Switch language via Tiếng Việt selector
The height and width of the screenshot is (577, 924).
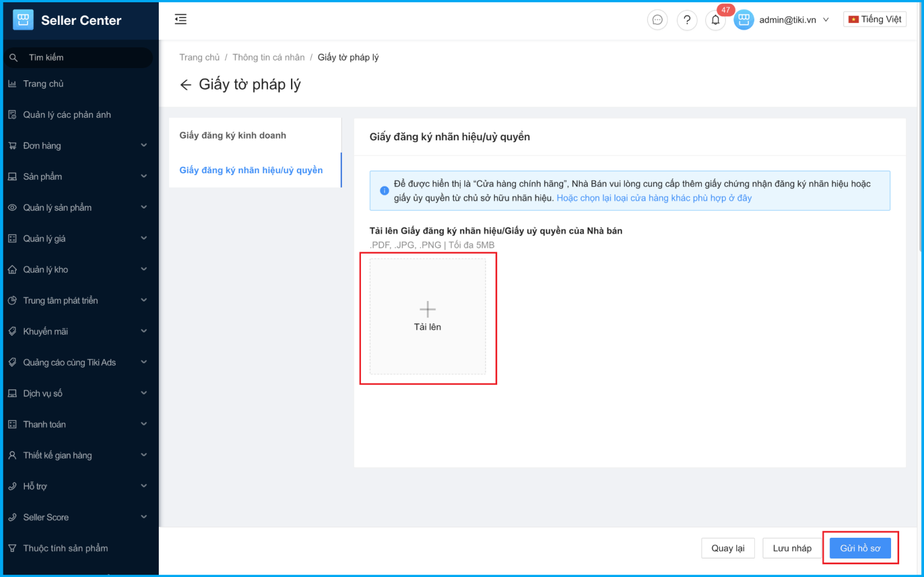click(874, 19)
